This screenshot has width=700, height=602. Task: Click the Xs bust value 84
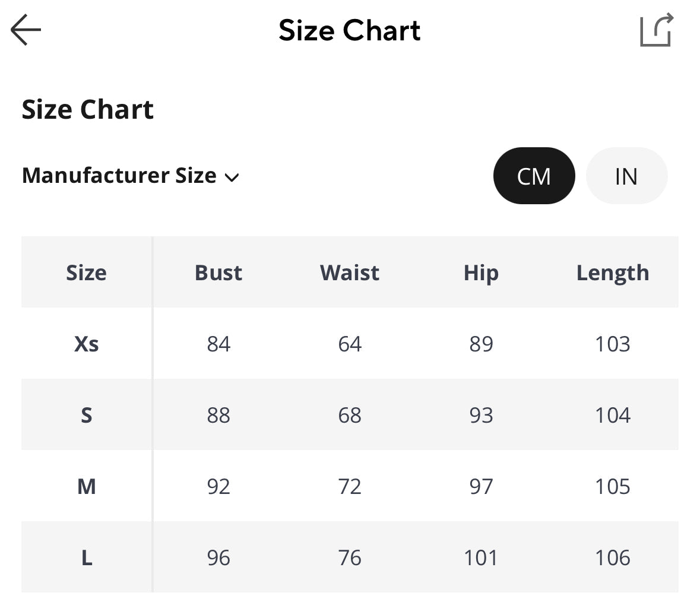218,344
